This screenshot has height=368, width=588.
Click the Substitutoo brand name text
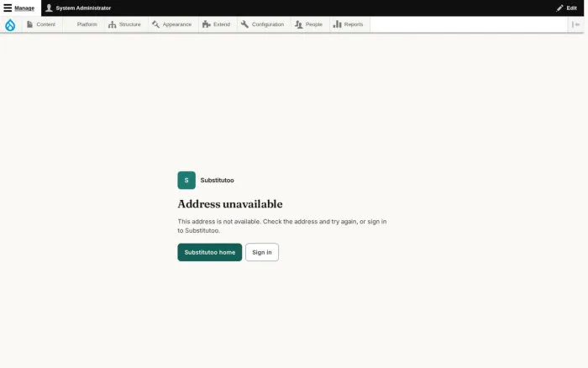[x=217, y=181]
